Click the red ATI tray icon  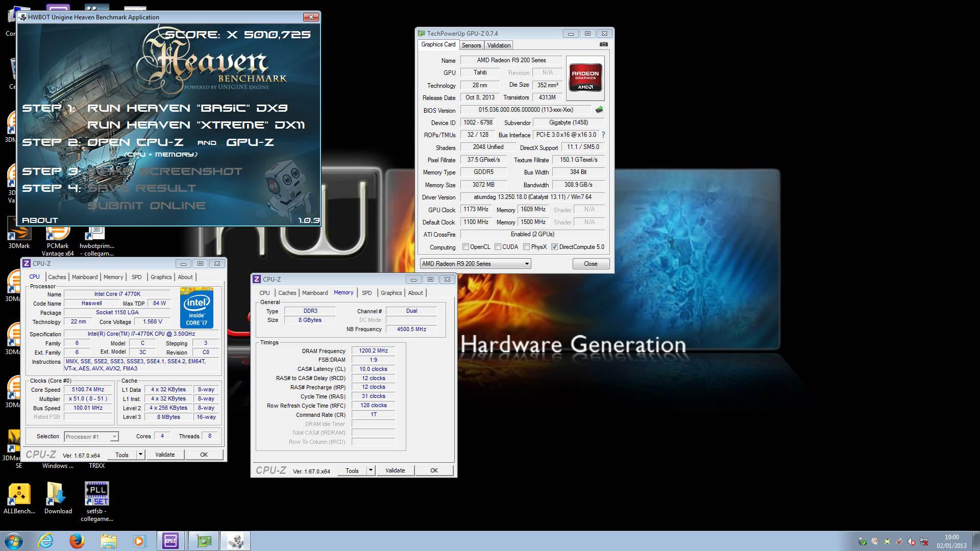[899, 541]
